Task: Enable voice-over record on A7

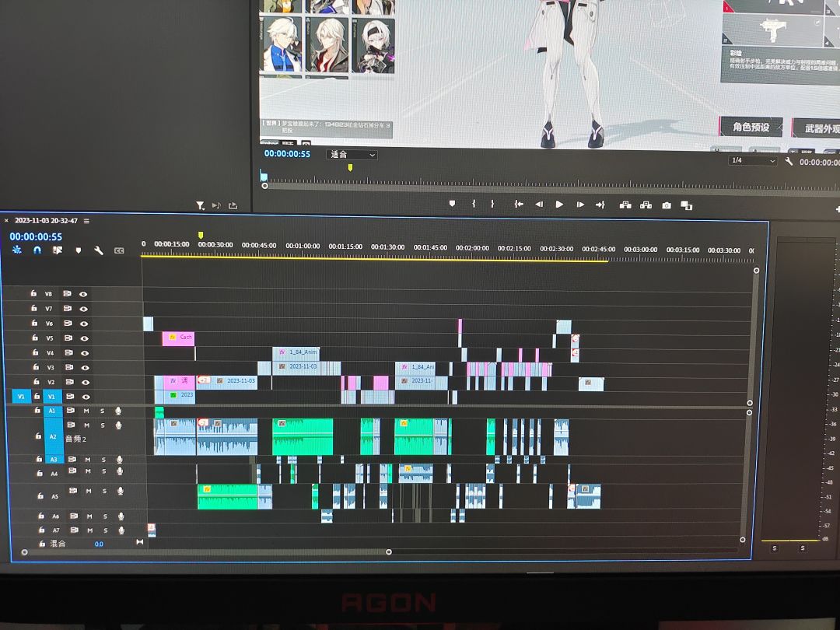Action: click(121, 530)
